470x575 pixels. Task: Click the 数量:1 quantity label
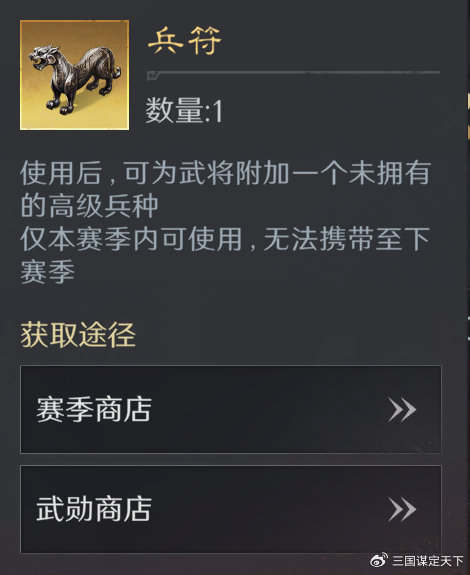[x=184, y=110]
